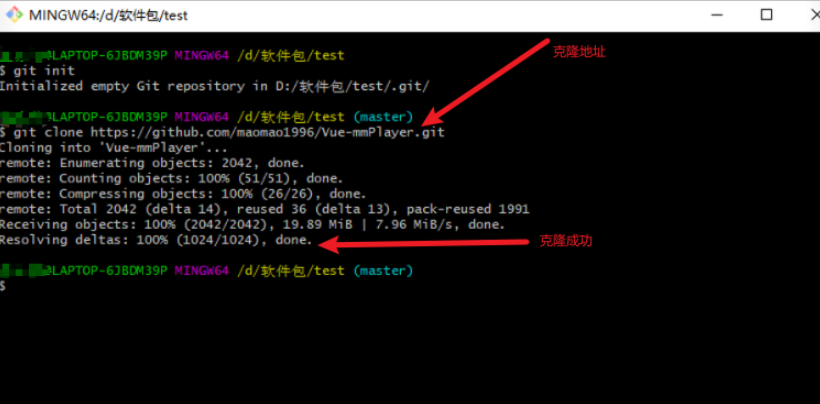The height and width of the screenshot is (404, 820).
Task: Place cursor at the final empty $ prompt
Action: (x=3, y=286)
